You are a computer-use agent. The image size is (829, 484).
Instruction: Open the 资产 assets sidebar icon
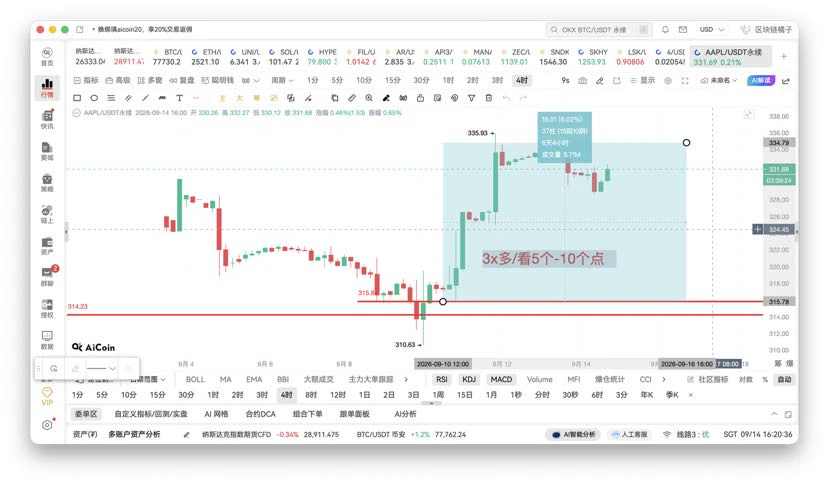(x=47, y=246)
